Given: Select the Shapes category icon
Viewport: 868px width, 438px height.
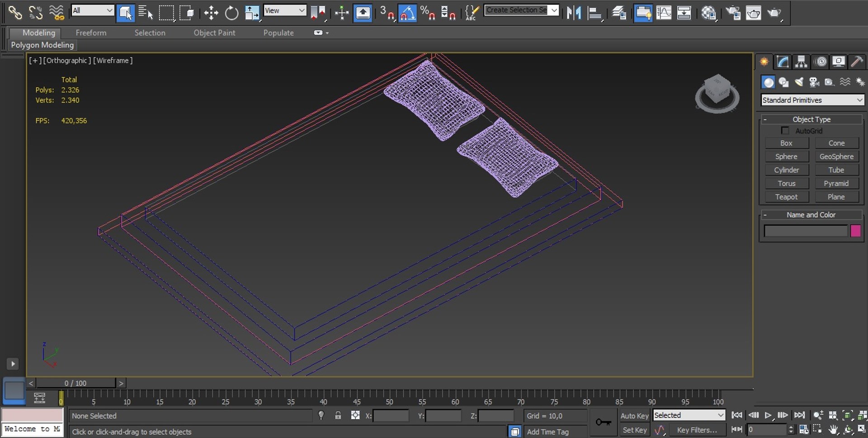Looking at the screenshot, I should (783, 82).
